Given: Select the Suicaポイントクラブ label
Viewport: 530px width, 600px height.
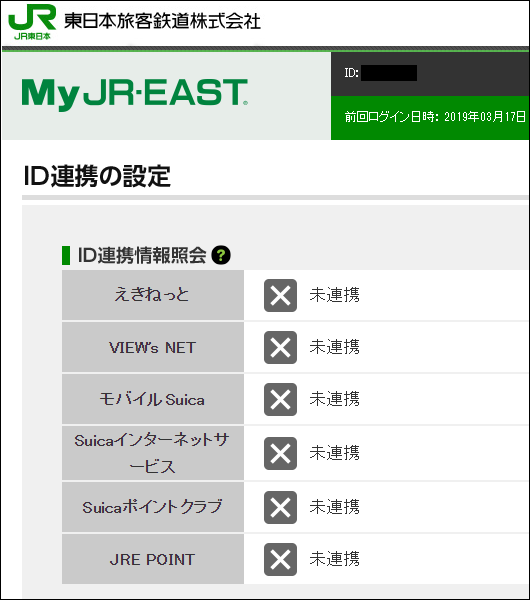Looking at the screenshot, I should click(x=152, y=507).
